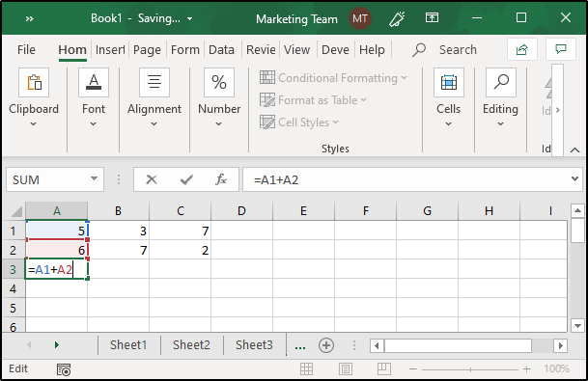588x381 pixels.
Task: Switch to the Page Layout tab
Action: point(147,49)
